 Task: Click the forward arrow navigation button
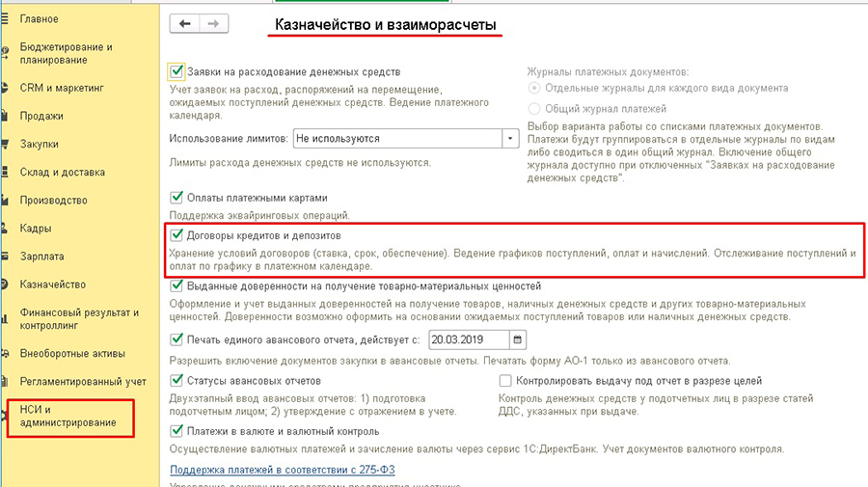[x=214, y=24]
